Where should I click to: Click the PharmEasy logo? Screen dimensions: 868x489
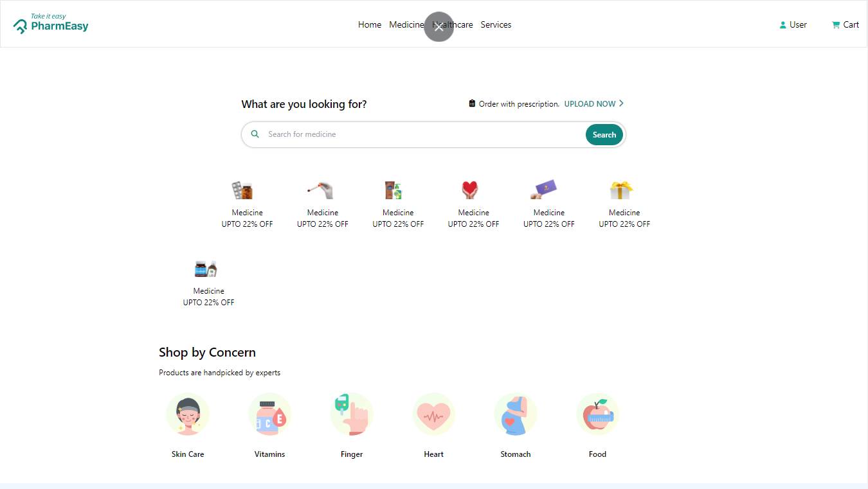51,24
